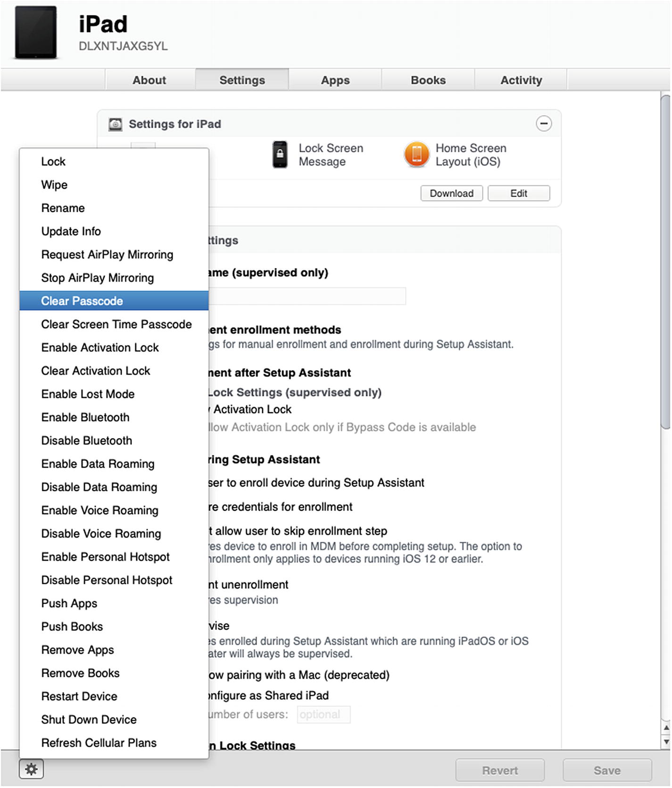Choose Push Apps from the menu
This screenshot has height=788, width=672.
[x=114, y=604]
